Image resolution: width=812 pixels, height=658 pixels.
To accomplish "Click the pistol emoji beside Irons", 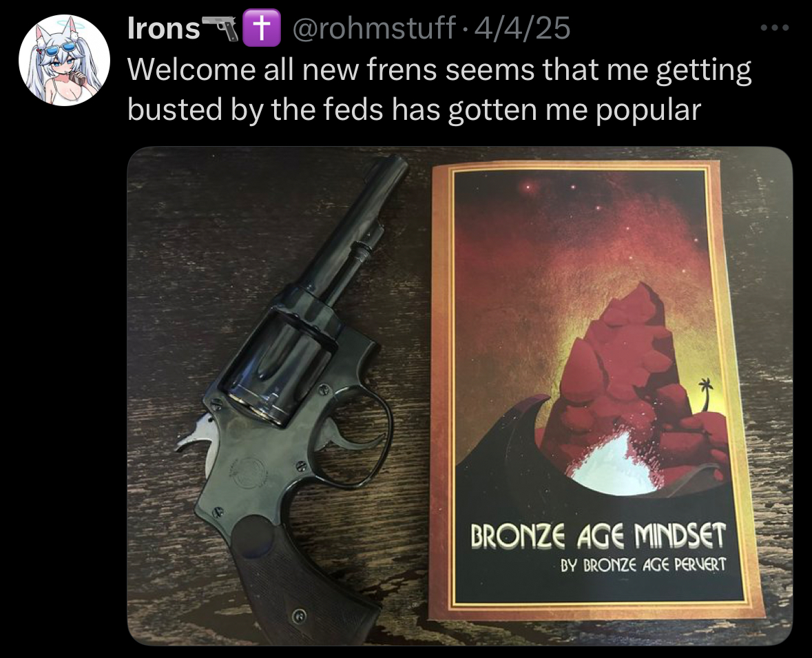I will point(221,28).
